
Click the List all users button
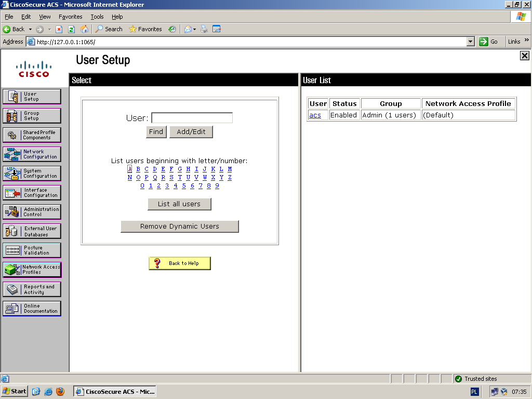pos(179,204)
